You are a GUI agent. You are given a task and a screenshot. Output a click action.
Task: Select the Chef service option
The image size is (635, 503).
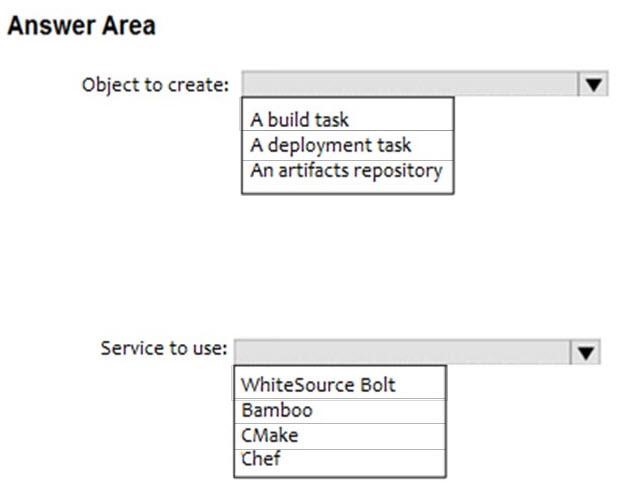point(340,460)
